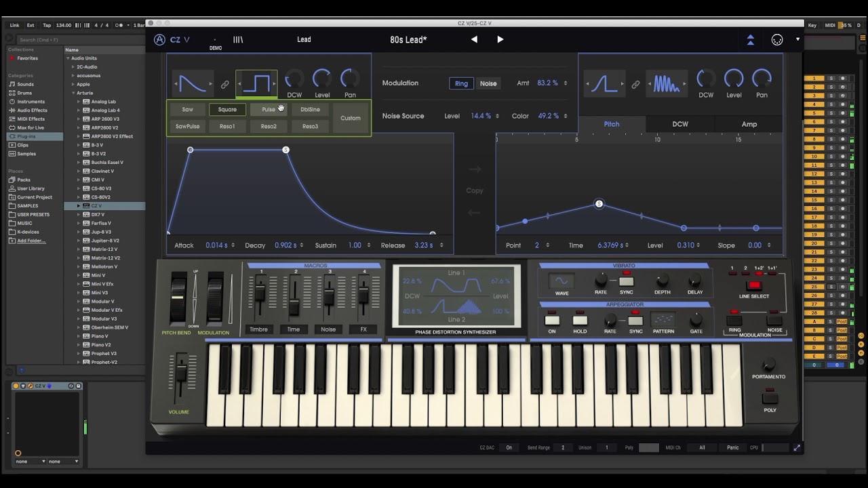Expand the Arturia folder arrow
Screen dimensions: 868x488
pyautogui.click(x=73, y=93)
